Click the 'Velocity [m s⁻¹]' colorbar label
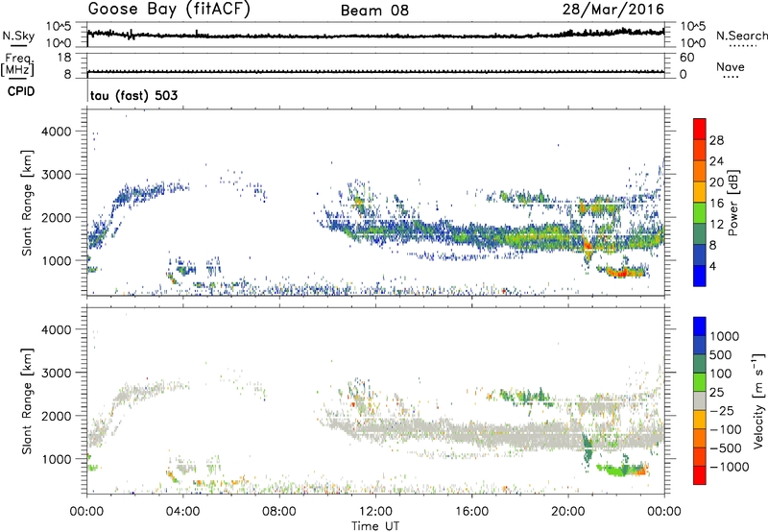The height and width of the screenshot is (532, 768). (x=758, y=399)
